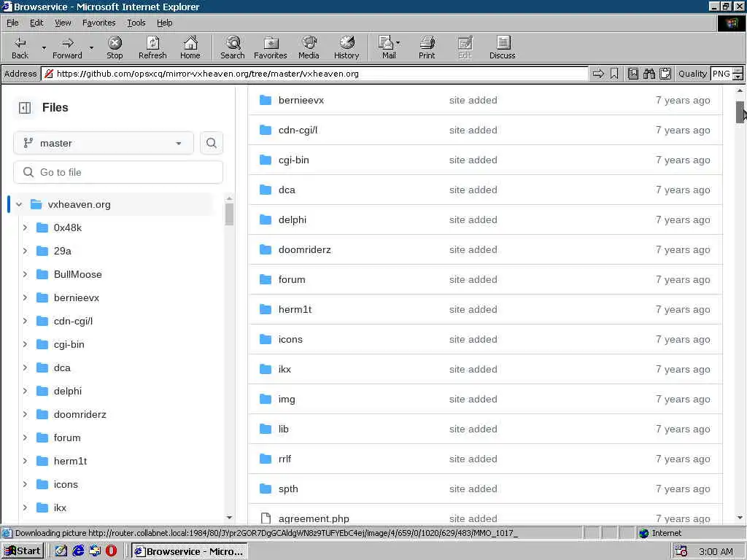747x560 pixels.
Task: Click the address bar URL field
Action: 314,74
